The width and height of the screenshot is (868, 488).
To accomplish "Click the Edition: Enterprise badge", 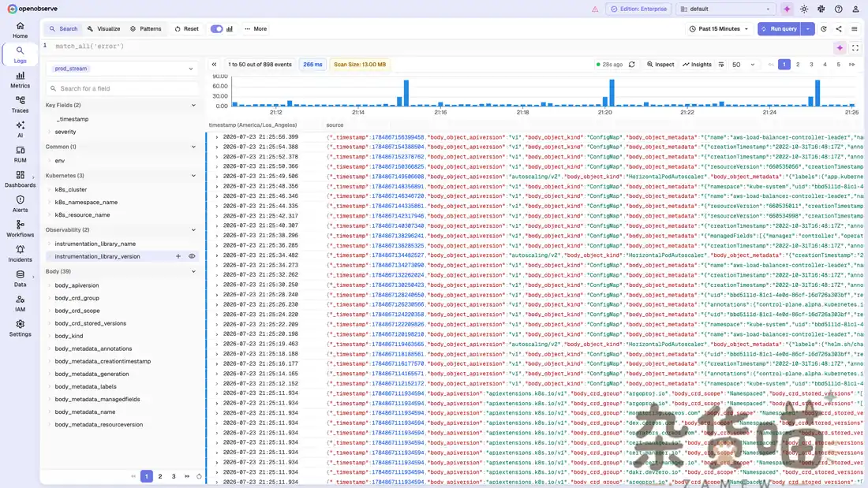I will click(639, 9).
